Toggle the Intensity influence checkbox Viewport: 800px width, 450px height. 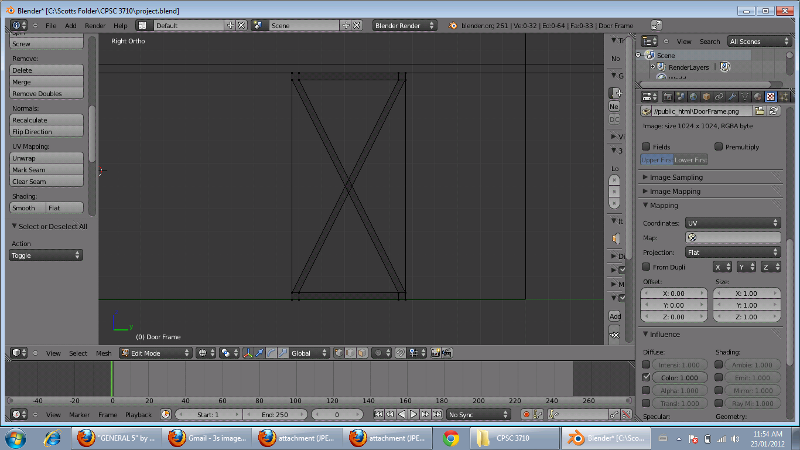[646, 364]
